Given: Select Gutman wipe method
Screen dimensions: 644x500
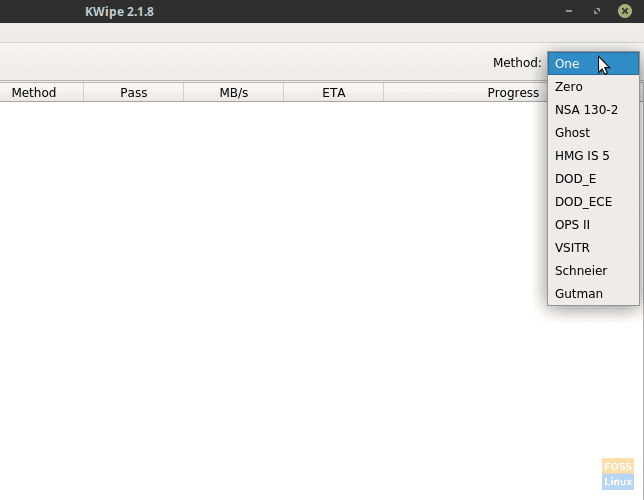Looking at the screenshot, I should tap(593, 294).
